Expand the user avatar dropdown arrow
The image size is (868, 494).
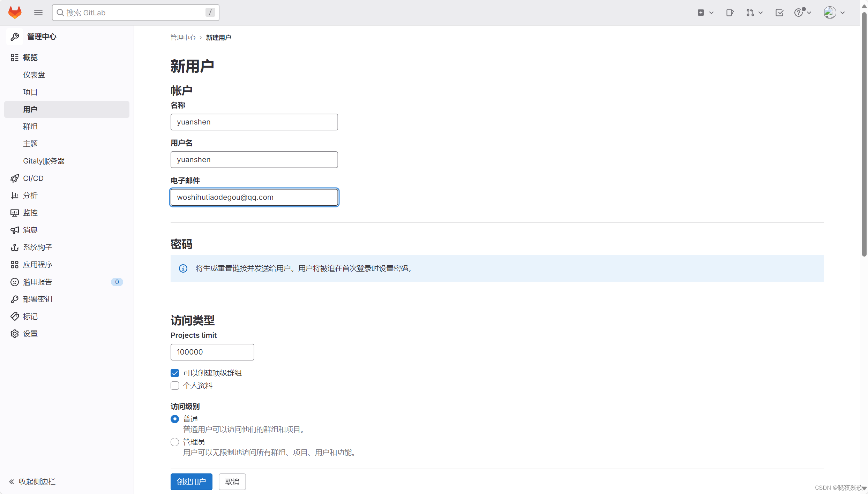[843, 13]
